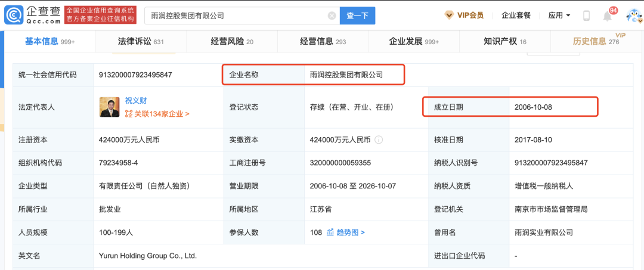Select 增值税一般纳税人 taxpayer qualification
This screenshot has width=644, height=270.
click(x=543, y=186)
